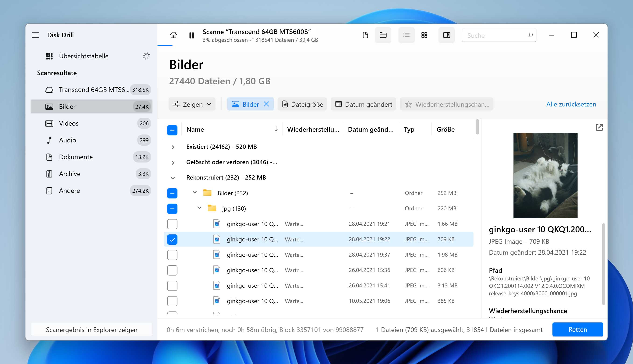This screenshot has width=633, height=364.
Task: Sort by Größe column header
Action: [446, 129]
